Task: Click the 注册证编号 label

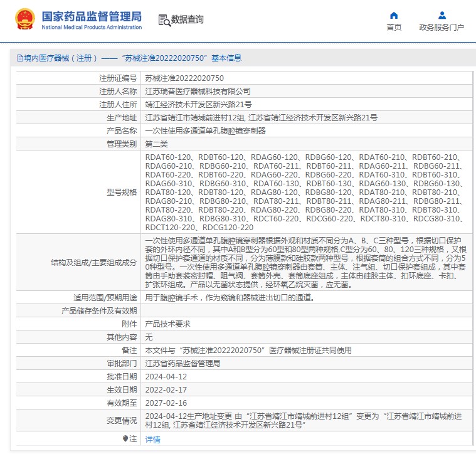Action: 118,78
